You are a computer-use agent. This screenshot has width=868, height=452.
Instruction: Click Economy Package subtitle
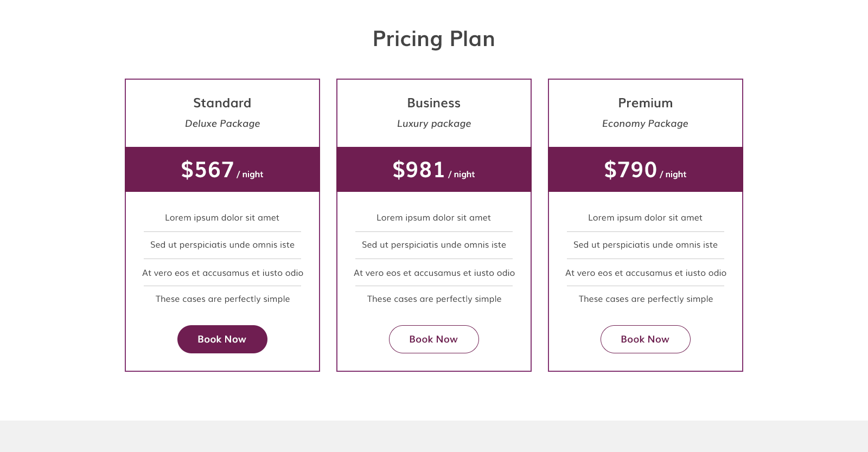coord(646,124)
